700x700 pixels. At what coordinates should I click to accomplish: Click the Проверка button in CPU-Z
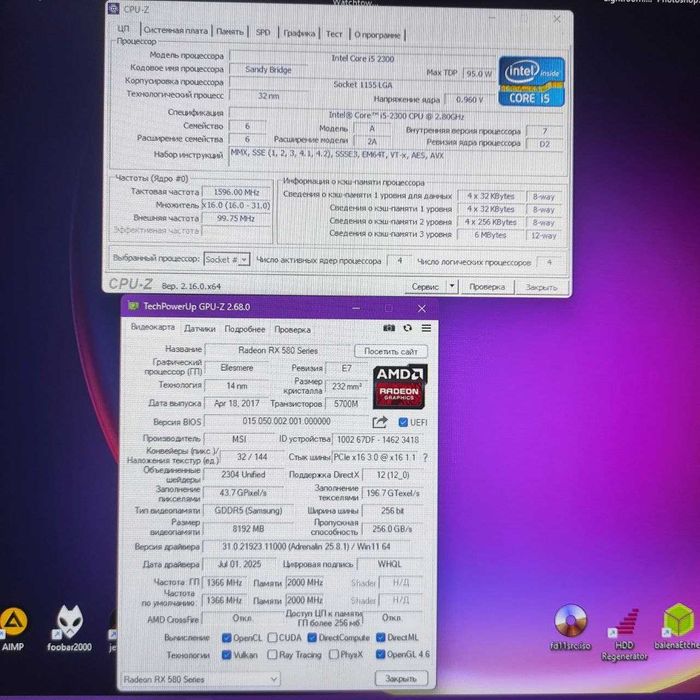[487, 287]
